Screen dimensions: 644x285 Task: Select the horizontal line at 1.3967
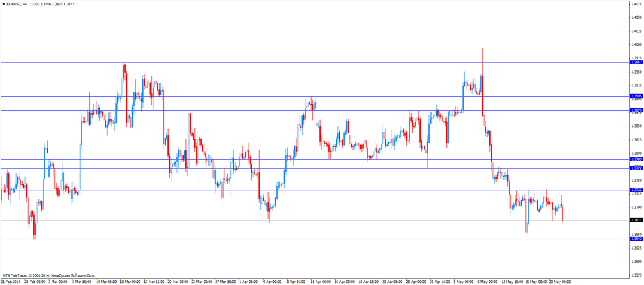click(314, 62)
